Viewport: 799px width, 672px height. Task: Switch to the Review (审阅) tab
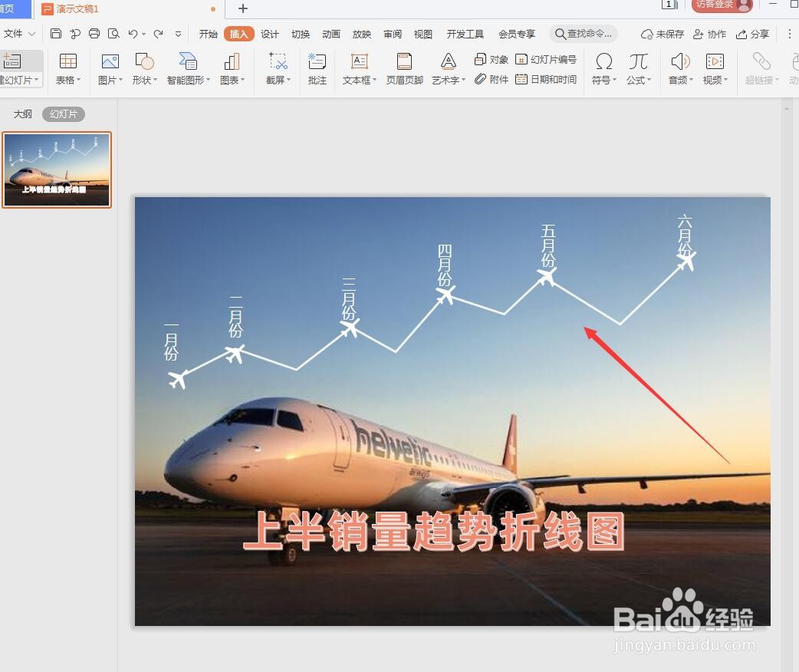coord(393,35)
